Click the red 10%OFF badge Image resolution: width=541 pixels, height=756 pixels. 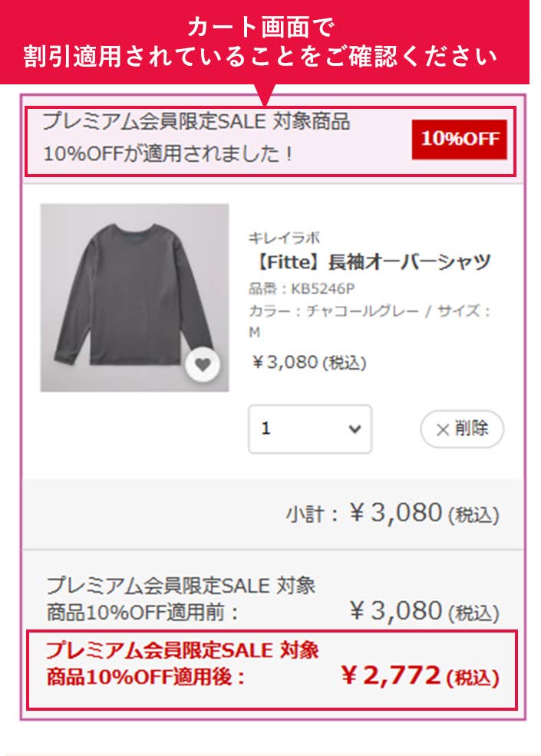click(x=459, y=140)
